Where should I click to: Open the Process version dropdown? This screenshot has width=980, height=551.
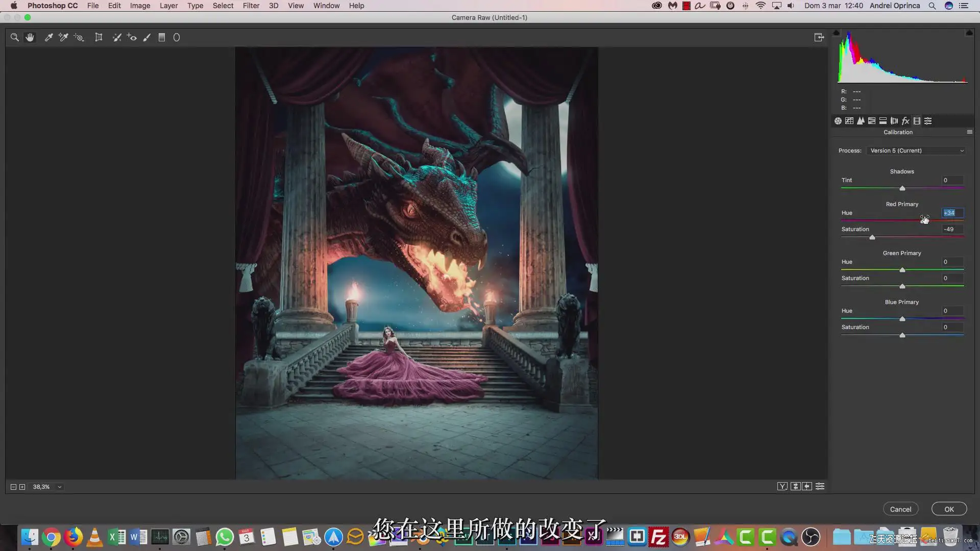[x=917, y=151]
